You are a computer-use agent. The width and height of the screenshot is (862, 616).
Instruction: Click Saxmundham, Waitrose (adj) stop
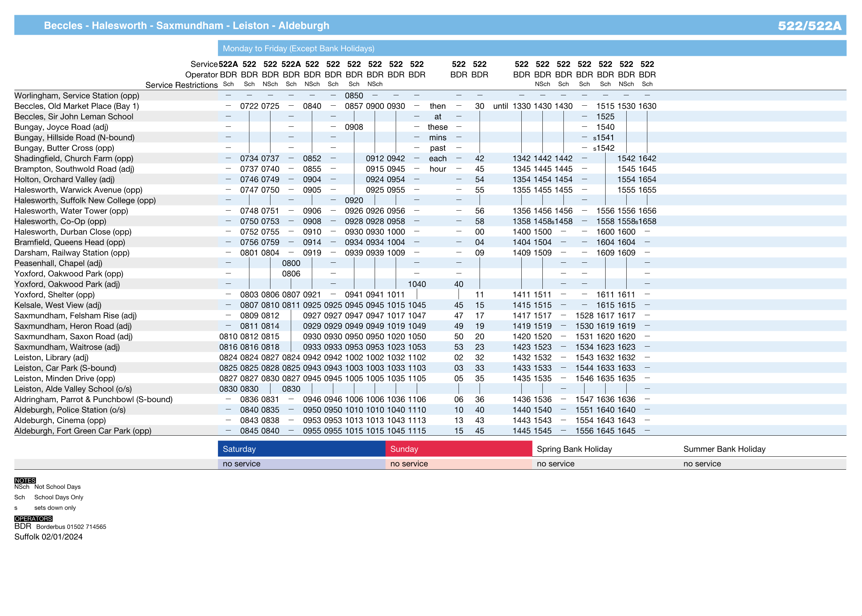coord(67,347)
